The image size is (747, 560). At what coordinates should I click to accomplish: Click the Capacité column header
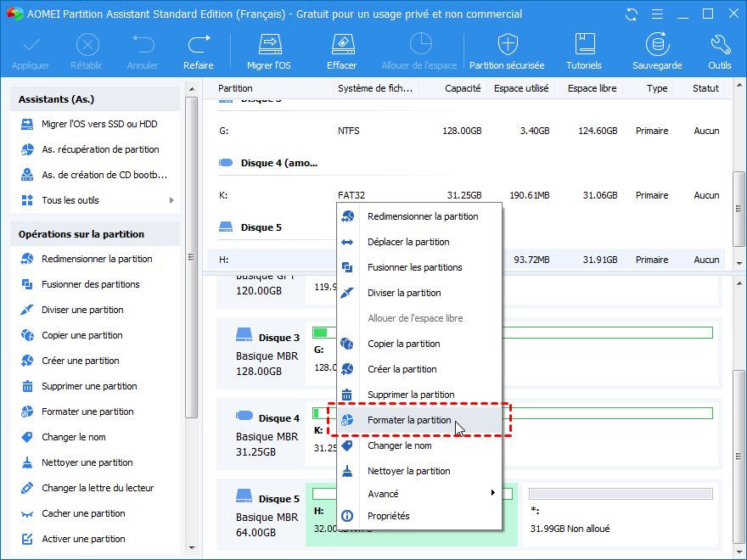463,88
